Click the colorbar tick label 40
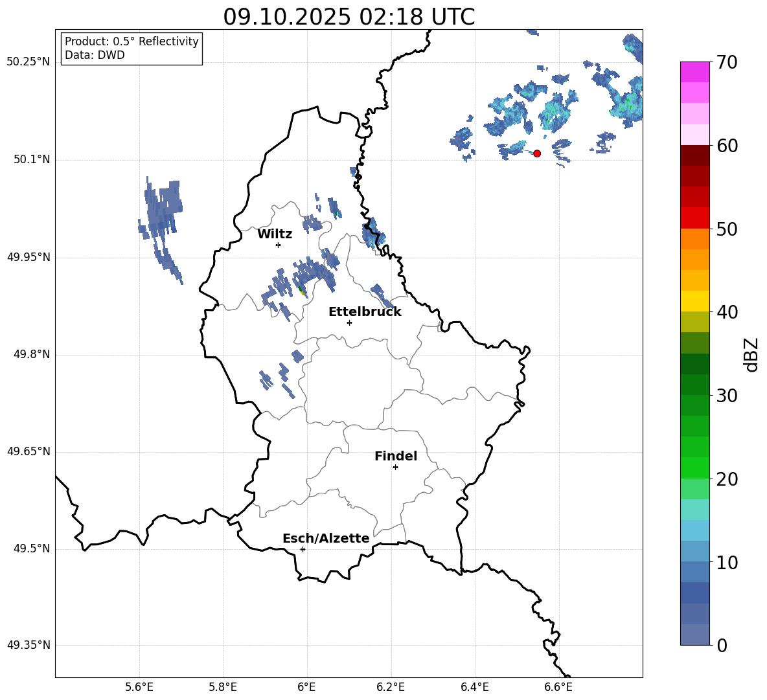767x700 pixels. click(x=727, y=312)
